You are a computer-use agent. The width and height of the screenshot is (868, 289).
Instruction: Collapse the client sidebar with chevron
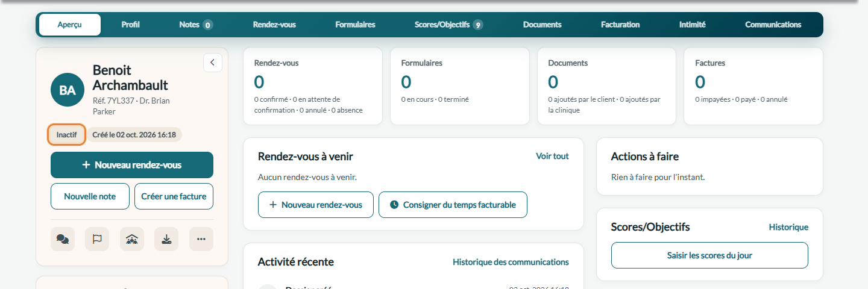coord(213,63)
